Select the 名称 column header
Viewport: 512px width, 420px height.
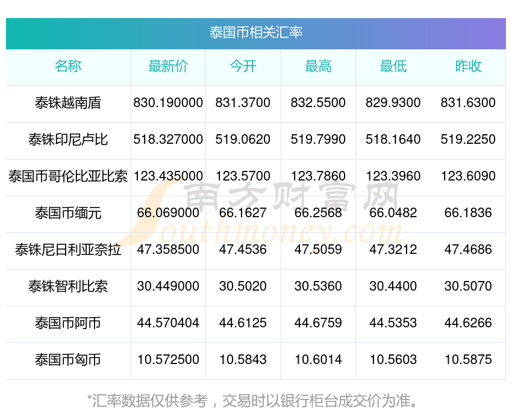point(68,66)
